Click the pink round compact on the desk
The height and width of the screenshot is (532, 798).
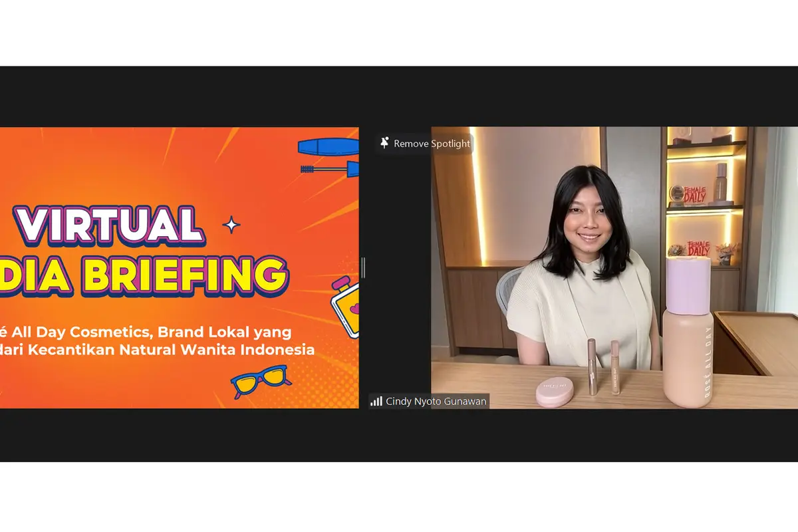pyautogui.click(x=555, y=392)
